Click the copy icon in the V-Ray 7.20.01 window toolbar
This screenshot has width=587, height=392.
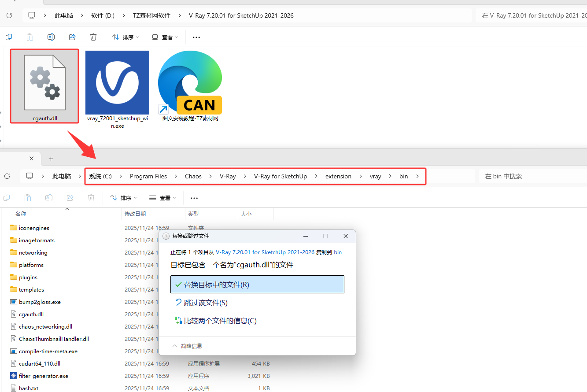[x=9, y=37]
